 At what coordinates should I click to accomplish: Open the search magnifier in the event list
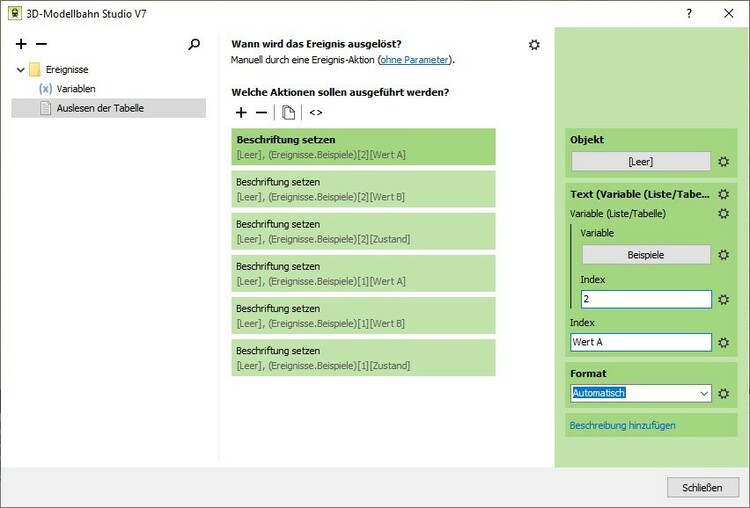194,44
